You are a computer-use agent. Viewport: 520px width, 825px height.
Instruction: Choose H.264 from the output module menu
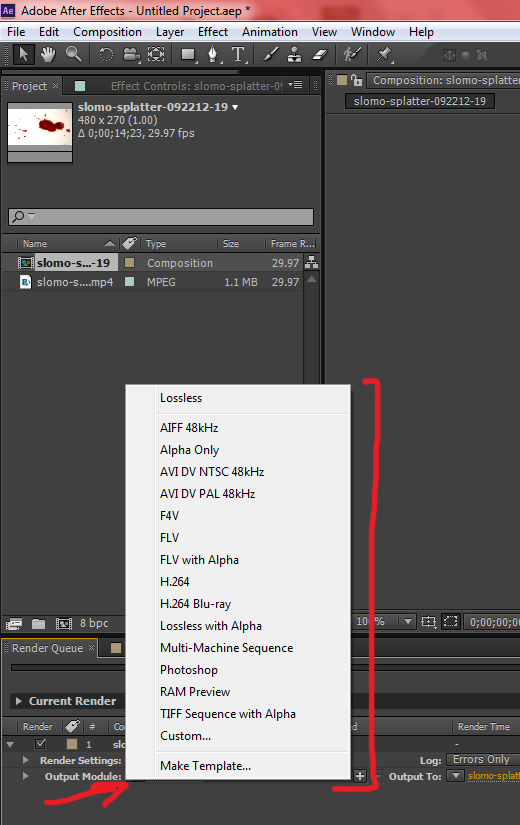[x=175, y=581]
